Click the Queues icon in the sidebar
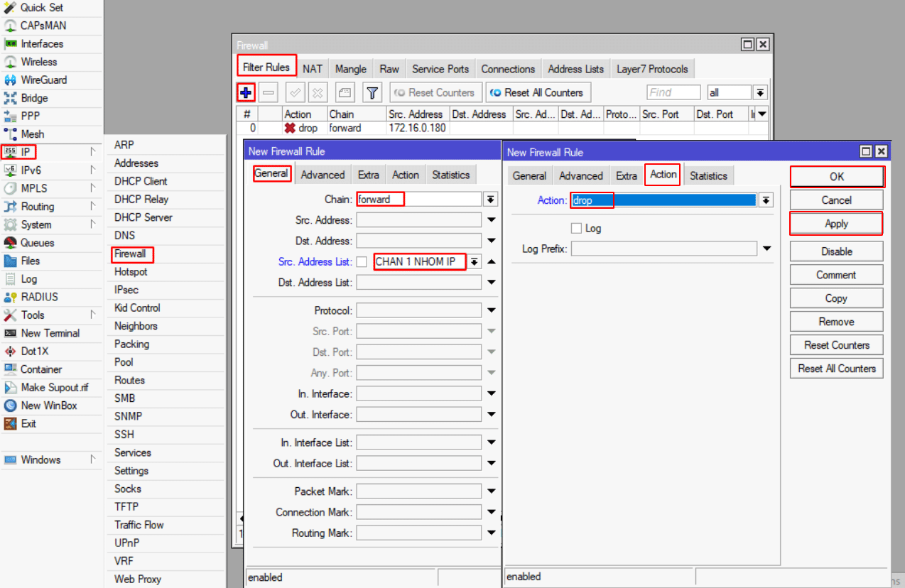Viewport: 905px width, 588px height. point(10,242)
